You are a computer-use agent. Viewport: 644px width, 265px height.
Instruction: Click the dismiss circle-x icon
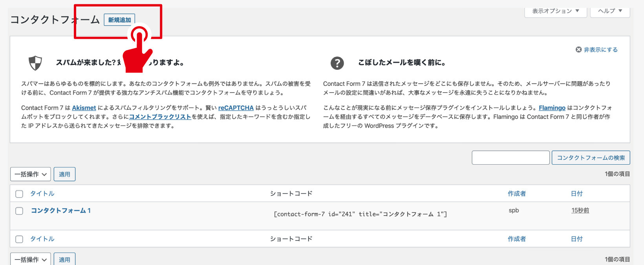click(578, 50)
